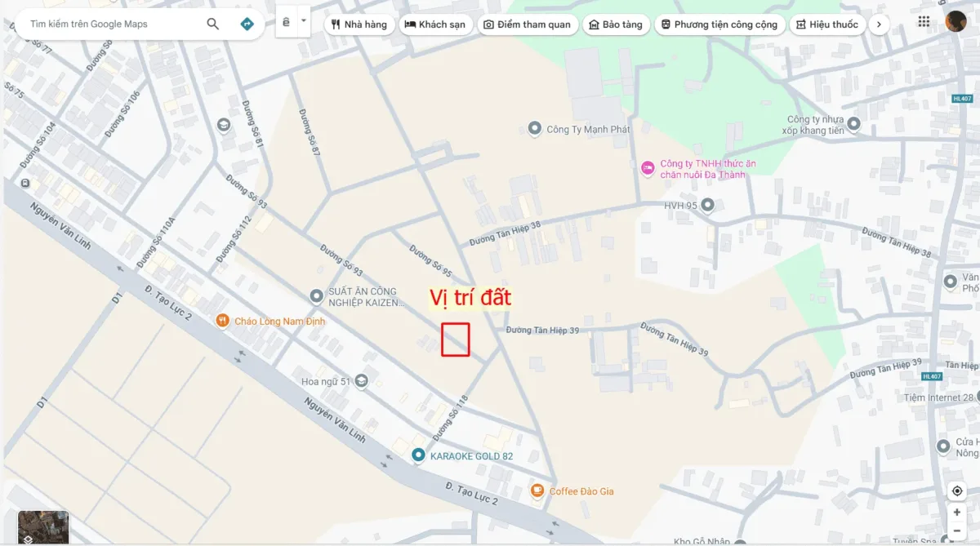Viewport: 980px width, 546px height.
Task: Open directions with the blue arrow icon
Action: point(247,24)
